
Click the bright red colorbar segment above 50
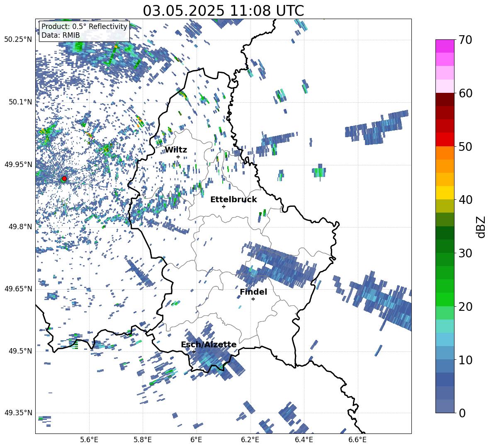click(x=445, y=140)
